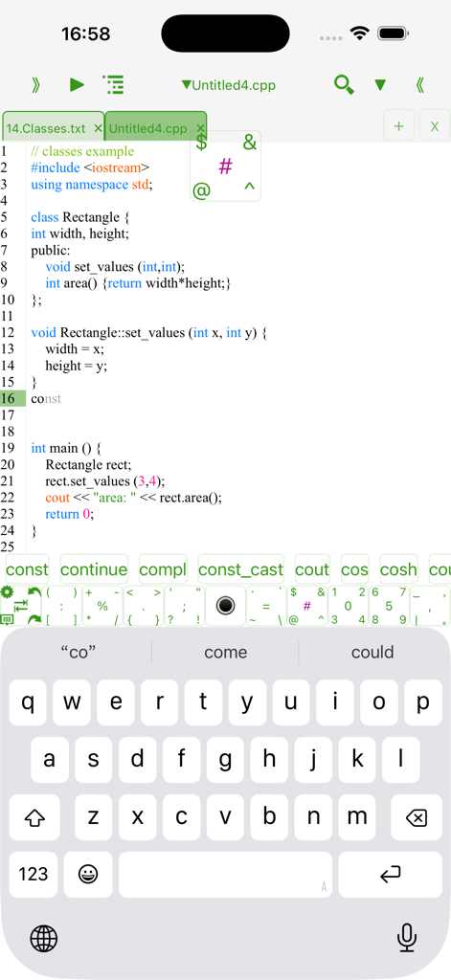Hide keyboard with the small keyboard icon
Image resolution: width=451 pixels, height=980 pixels.
[x=7, y=619]
